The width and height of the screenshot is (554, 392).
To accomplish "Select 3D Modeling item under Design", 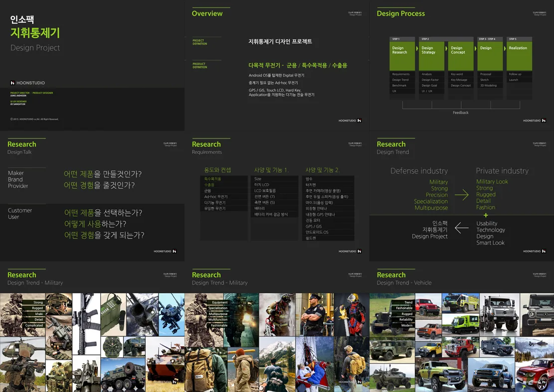I will pyautogui.click(x=489, y=86).
